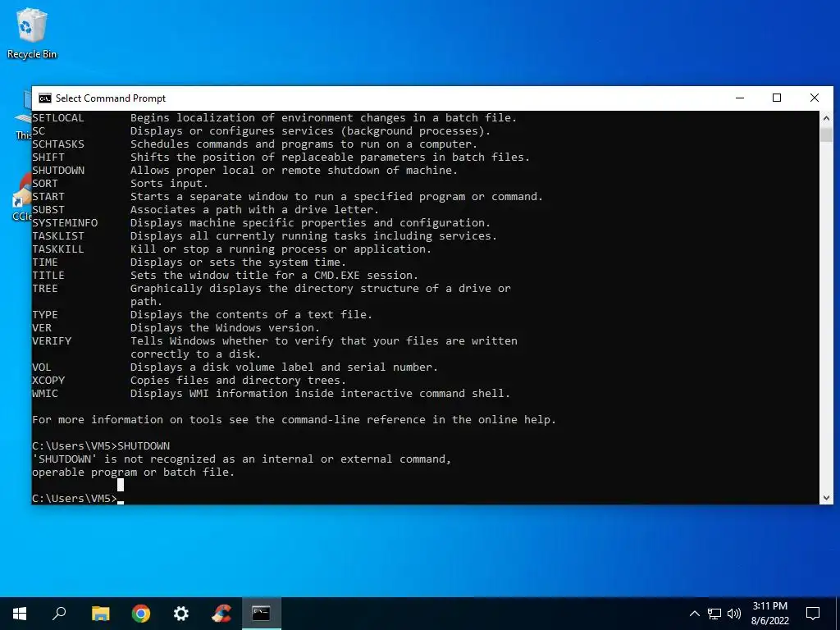The height and width of the screenshot is (630, 840).
Task: Click 'operable program or batch file.' text
Action: [133, 472]
